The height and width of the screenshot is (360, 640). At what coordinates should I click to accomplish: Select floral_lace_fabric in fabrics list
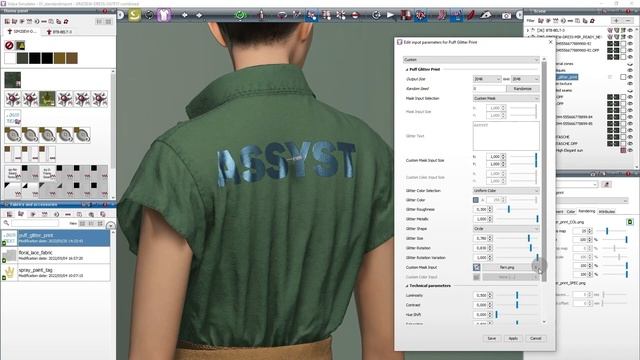pos(56,255)
